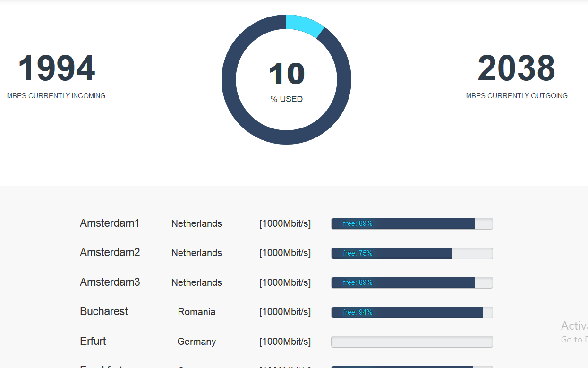The image size is (588, 368).
Task: Click [1000Mbit/s] in Bucharest row
Action: point(285,312)
